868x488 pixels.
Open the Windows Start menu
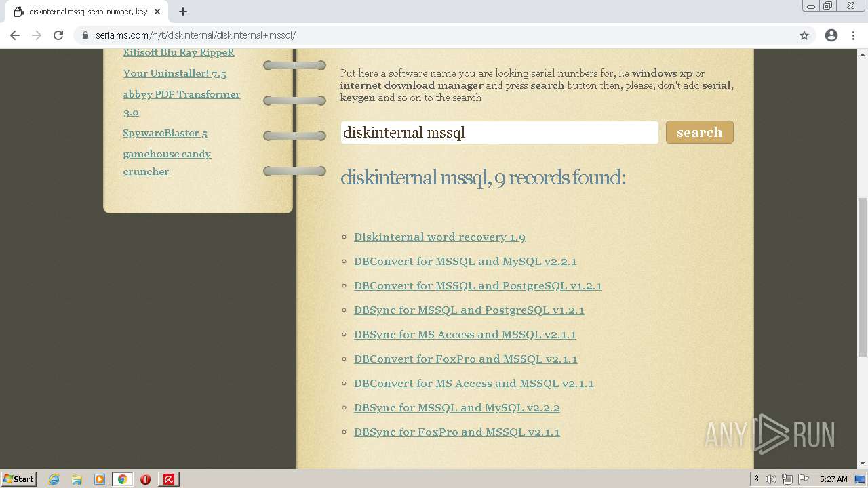coord(18,479)
